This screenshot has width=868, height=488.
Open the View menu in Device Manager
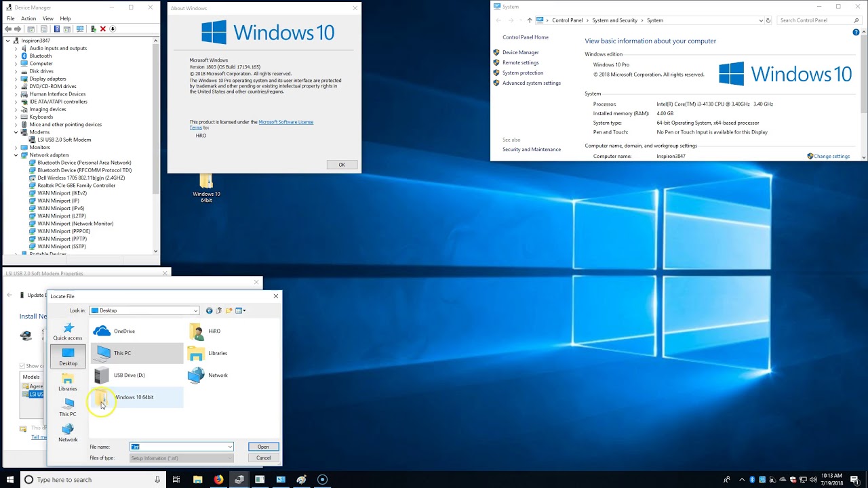pyautogui.click(x=48, y=18)
